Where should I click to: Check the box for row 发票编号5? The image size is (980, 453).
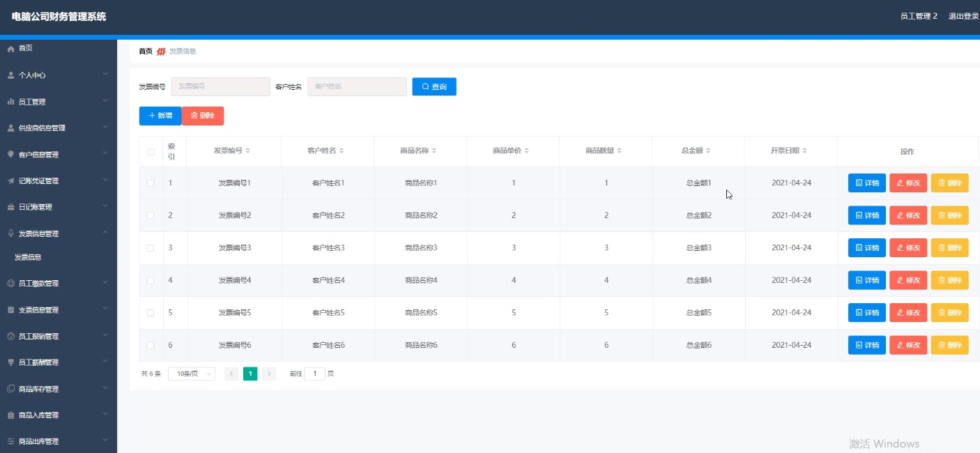pos(151,313)
